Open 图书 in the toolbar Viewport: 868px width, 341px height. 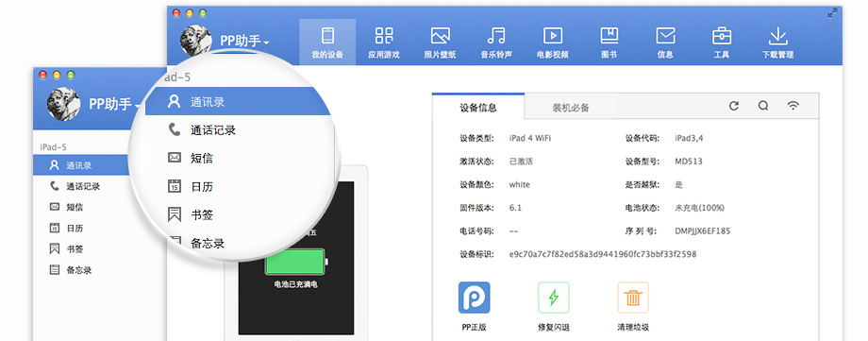point(609,43)
